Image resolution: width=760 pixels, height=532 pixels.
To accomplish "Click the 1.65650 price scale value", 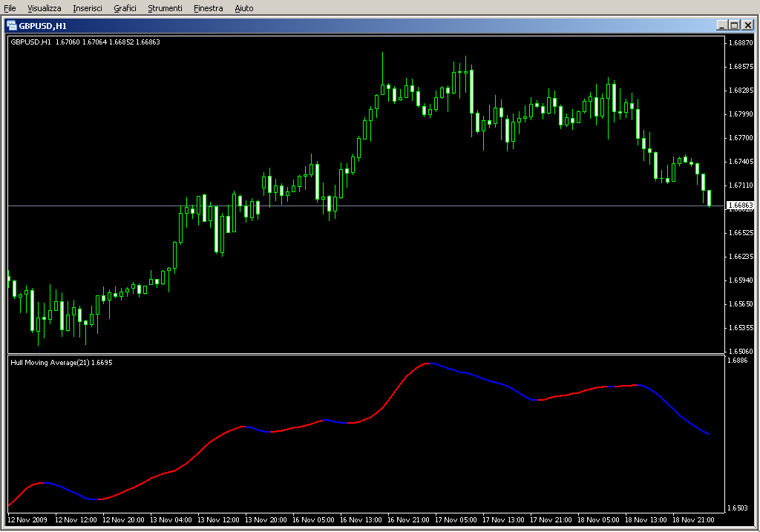I will click(741, 303).
